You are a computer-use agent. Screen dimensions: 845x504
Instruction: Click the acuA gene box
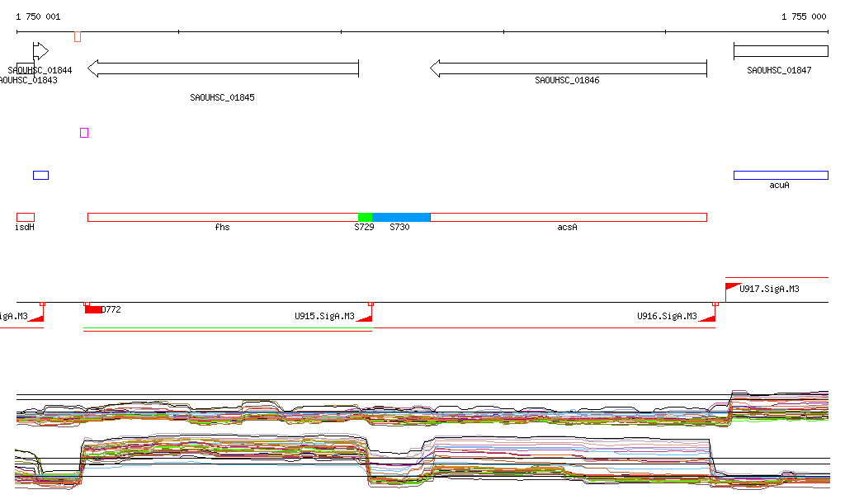pos(781,175)
